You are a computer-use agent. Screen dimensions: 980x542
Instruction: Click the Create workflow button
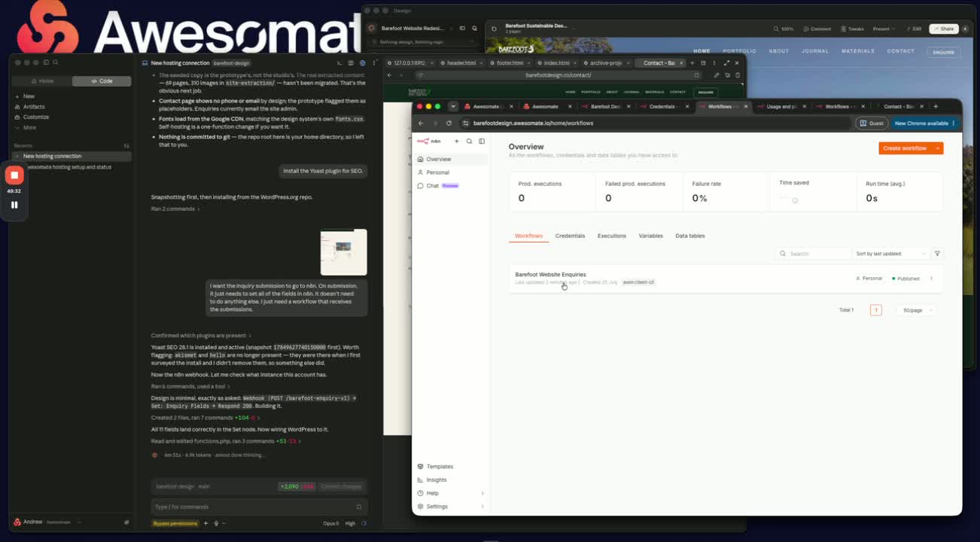pyautogui.click(x=905, y=148)
